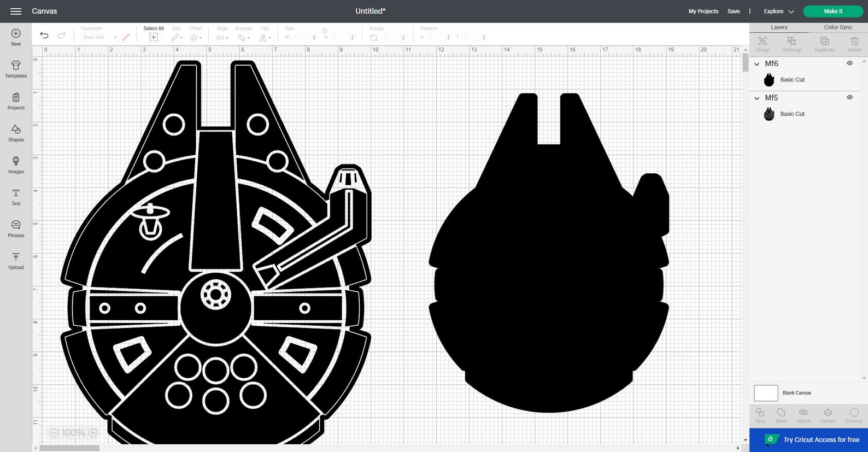Click the Delete trash icon
This screenshot has height=452, width=868.
[x=854, y=41]
